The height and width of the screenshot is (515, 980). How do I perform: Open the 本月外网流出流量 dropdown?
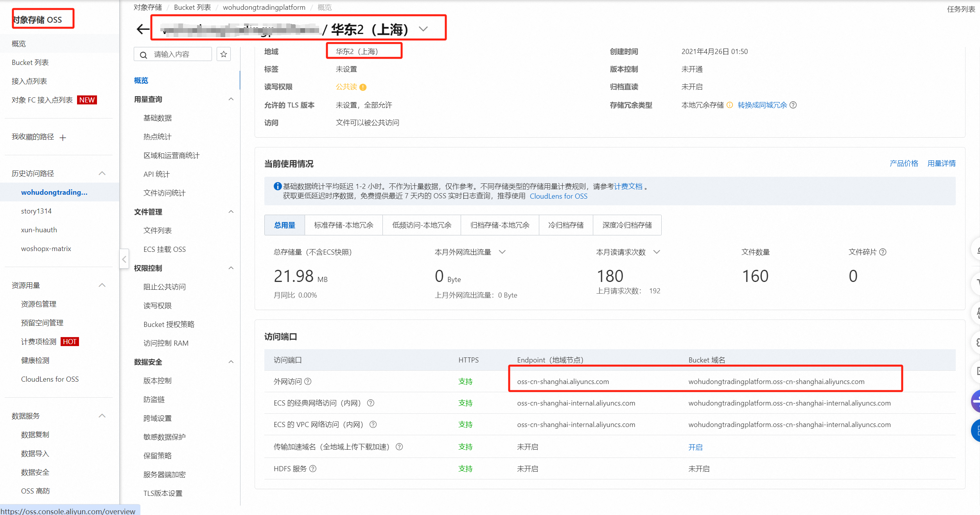[503, 252]
